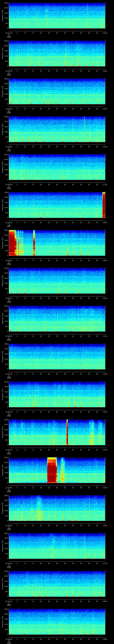
Task: Click the 22:31:00 start time label
Action: (x=9, y=374)
